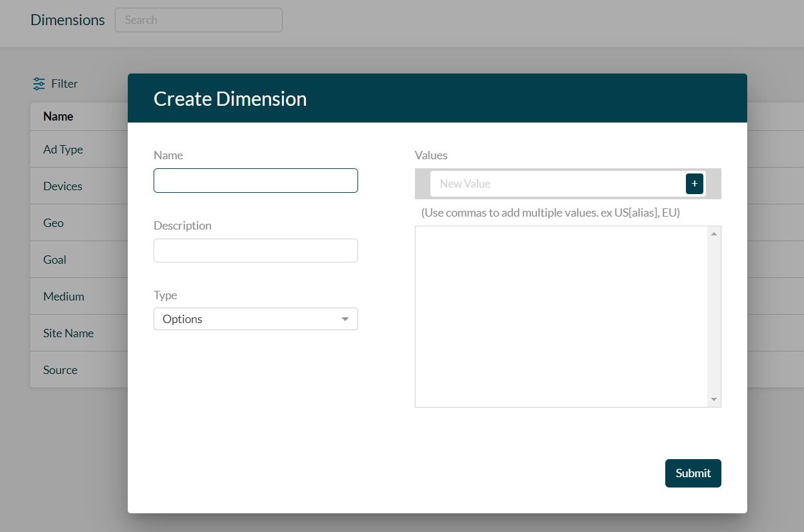Click into the Name input field
Screen dimensions: 804x532
(x=256, y=181)
